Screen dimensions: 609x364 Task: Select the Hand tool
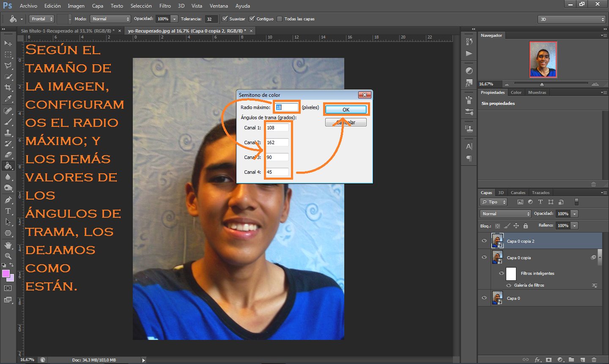coord(8,245)
